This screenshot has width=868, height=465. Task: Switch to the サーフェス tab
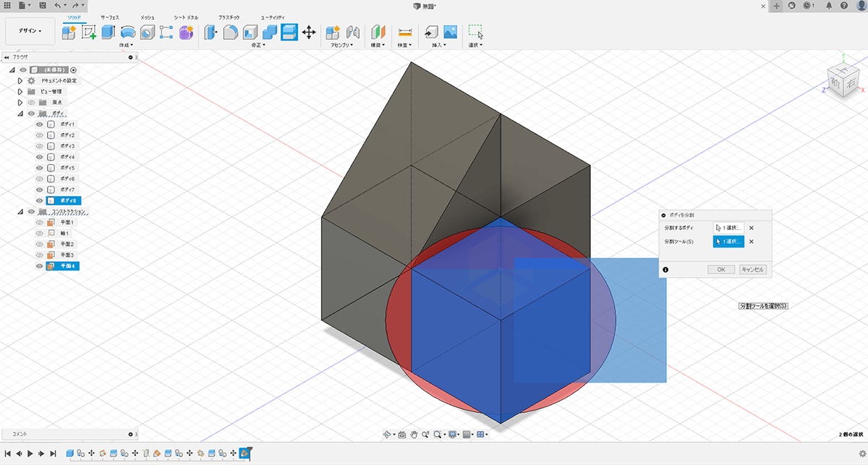click(111, 16)
